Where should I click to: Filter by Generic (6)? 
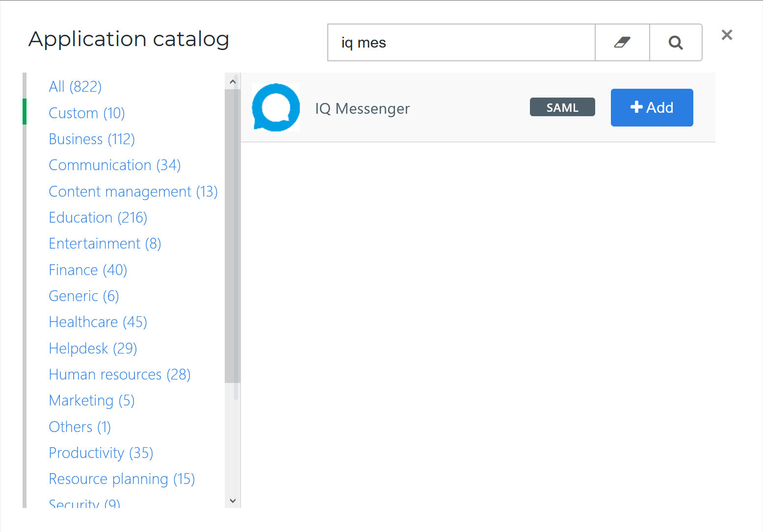pyautogui.click(x=84, y=296)
